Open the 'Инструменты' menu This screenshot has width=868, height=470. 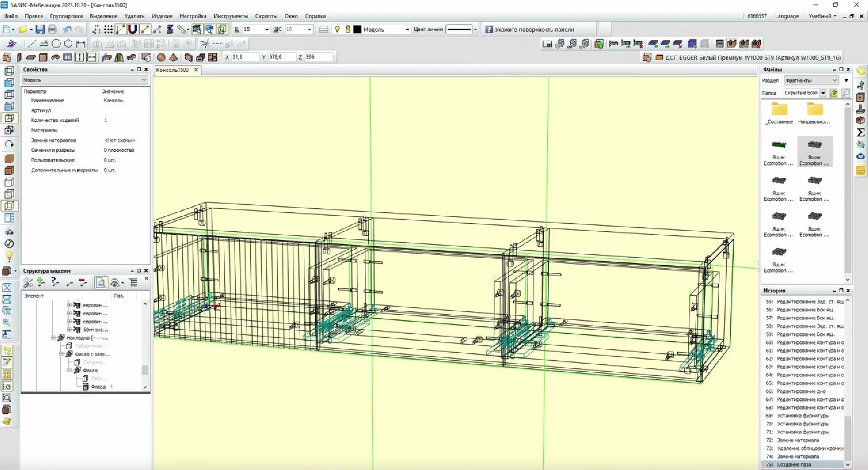coord(231,16)
